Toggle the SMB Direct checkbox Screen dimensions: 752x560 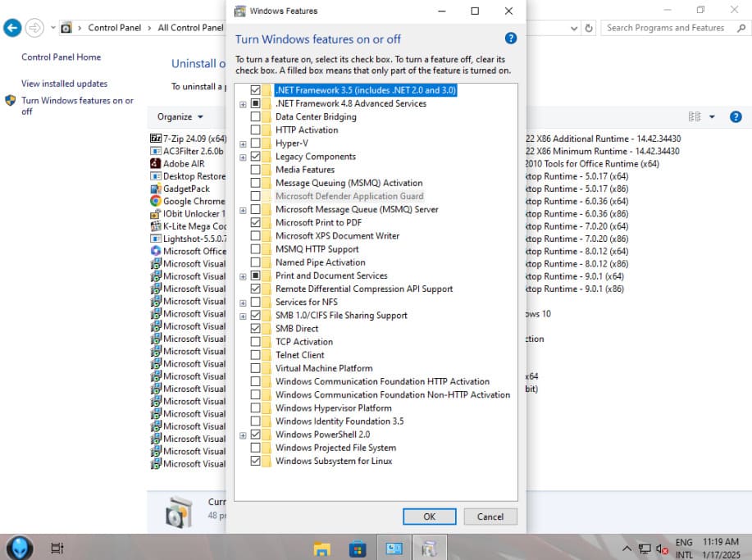[x=256, y=329]
